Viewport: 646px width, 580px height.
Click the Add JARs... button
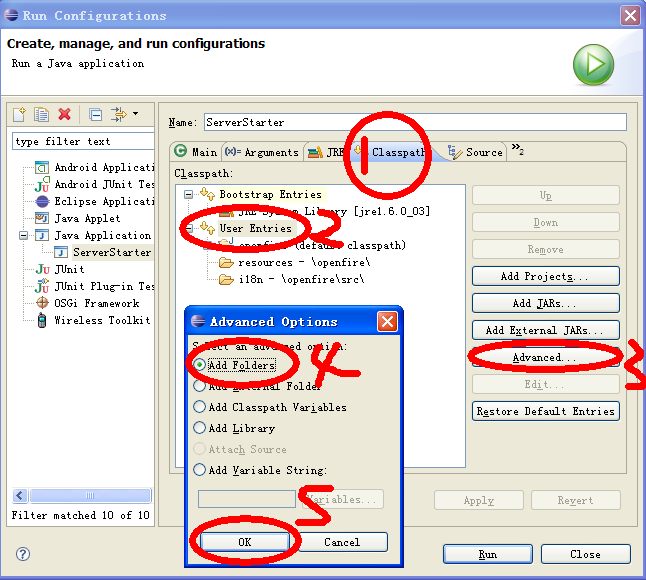(x=545, y=304)
